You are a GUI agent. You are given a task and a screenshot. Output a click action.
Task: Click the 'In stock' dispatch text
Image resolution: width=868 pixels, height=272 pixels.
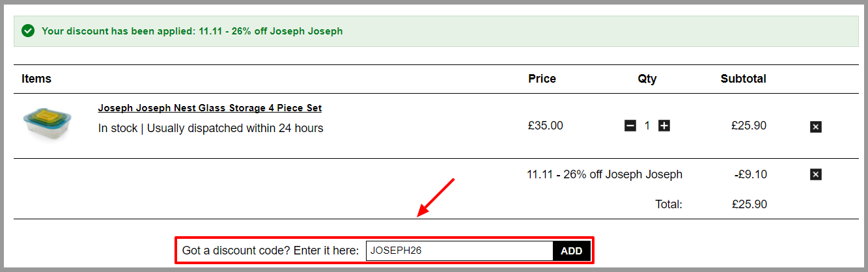pyautogui.click(x=210, y=128)
